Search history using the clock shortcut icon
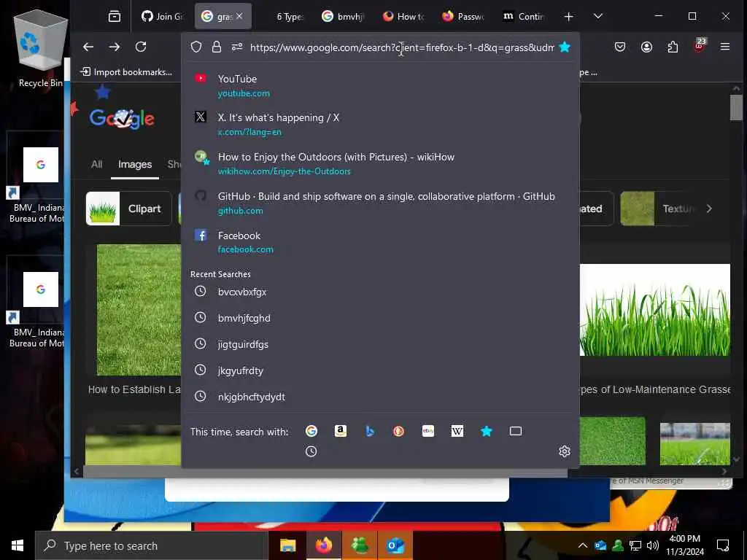This screenshot has width=747, height=560. (x=311, y=451)
